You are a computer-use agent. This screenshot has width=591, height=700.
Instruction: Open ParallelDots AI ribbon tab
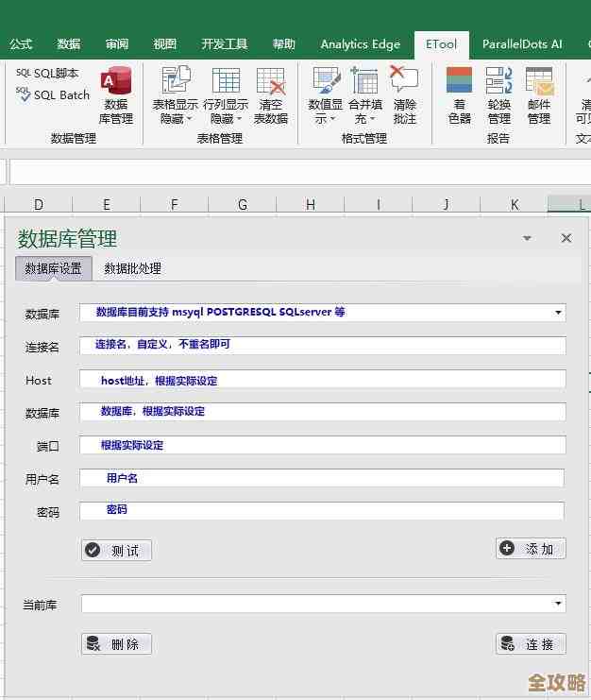click(x=522, y=44)
